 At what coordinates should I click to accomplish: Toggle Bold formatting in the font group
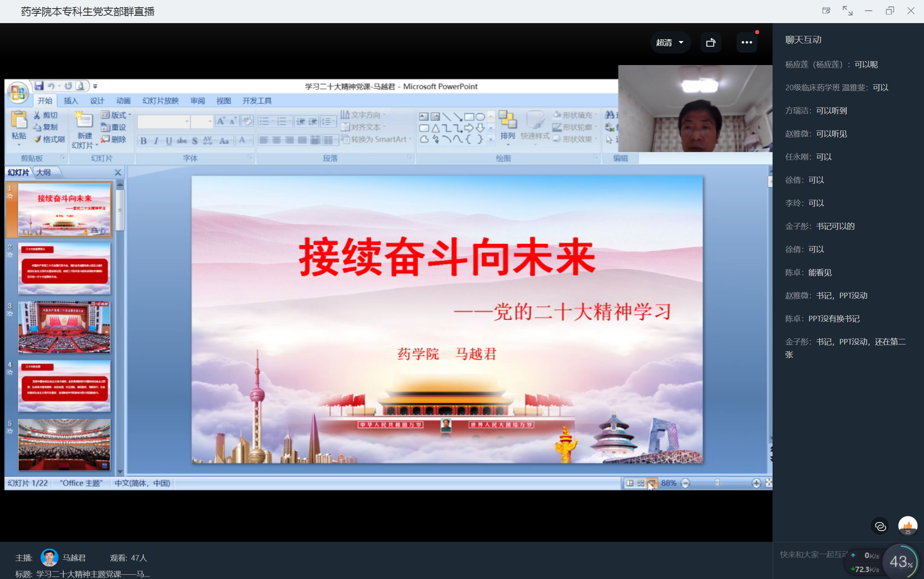(x=144, y=141)
